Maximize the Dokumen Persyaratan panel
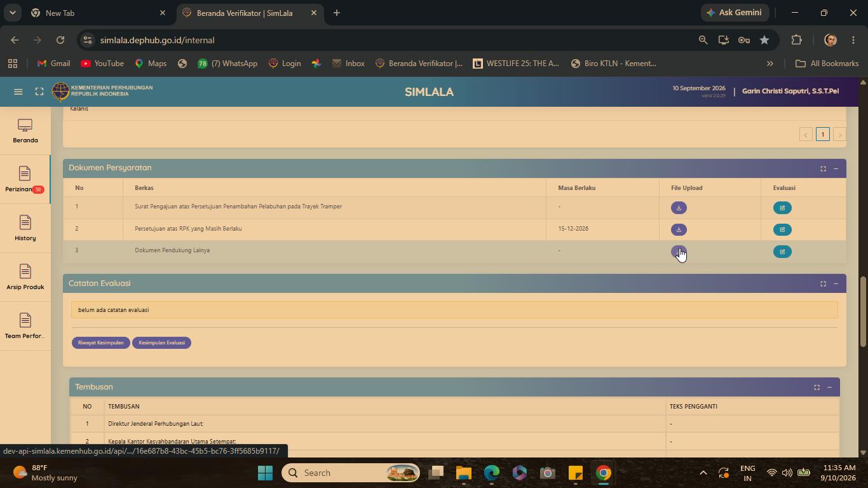Image resolution: width=868 pixels, height=488 pixels. click(823, 168)
